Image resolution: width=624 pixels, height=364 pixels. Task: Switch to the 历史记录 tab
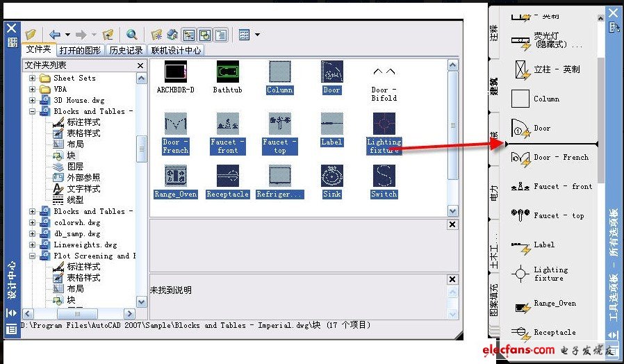126,50
